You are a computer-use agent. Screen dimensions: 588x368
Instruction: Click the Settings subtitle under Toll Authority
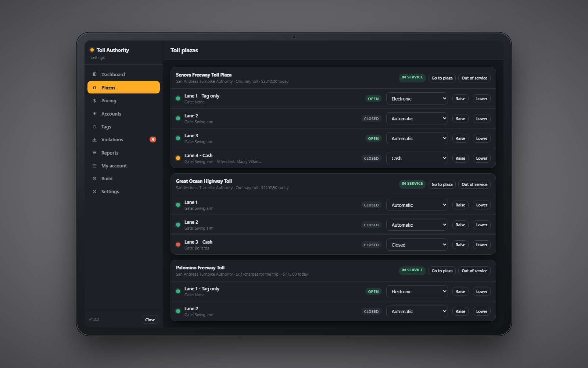pos(97,57)
